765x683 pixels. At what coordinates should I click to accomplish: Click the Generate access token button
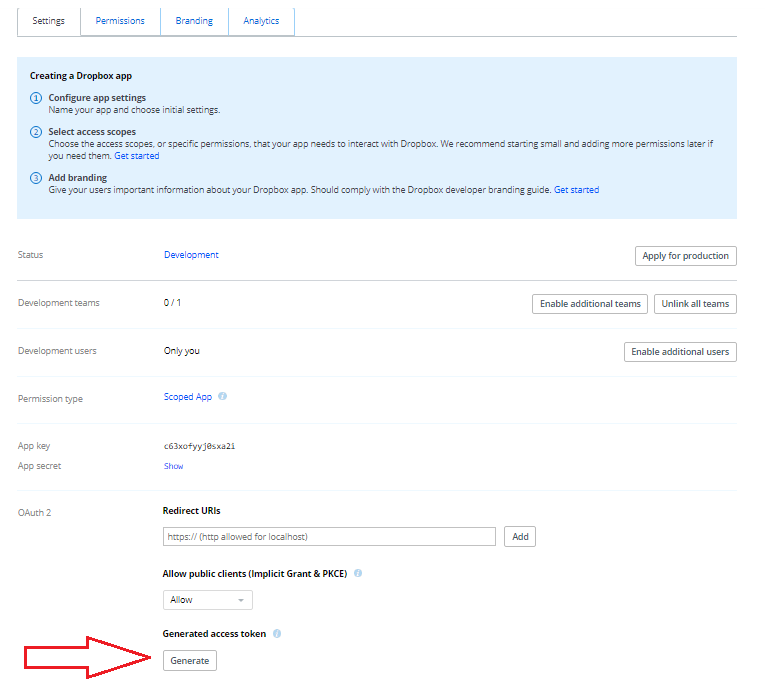[190, 661]
